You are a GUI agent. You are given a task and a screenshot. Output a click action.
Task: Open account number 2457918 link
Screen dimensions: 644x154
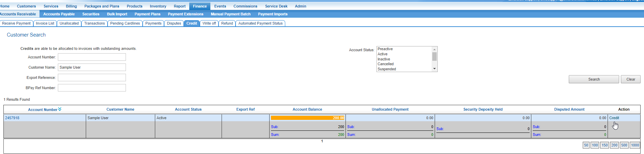click(x=12, y=118)
